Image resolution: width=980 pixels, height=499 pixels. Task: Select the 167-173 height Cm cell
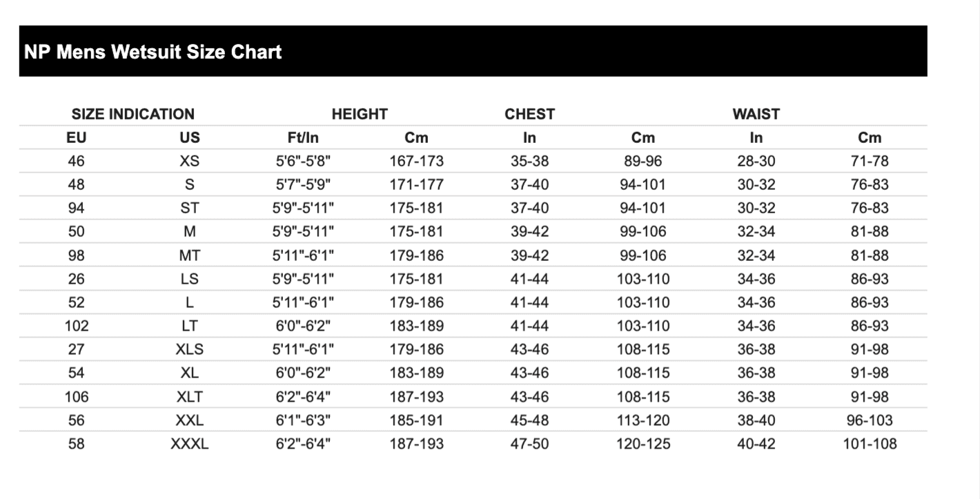click(416, 162)
